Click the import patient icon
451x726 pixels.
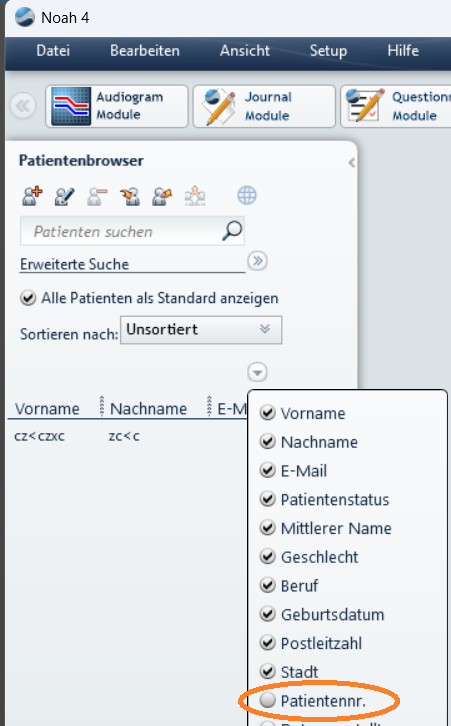[x=130, y=196]
